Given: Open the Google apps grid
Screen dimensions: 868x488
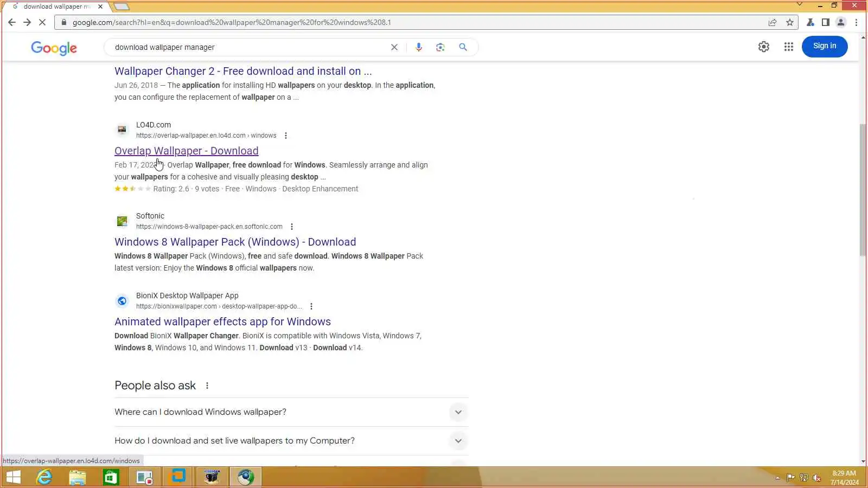Looking at the screenshot, I should (x=789, y=47).
